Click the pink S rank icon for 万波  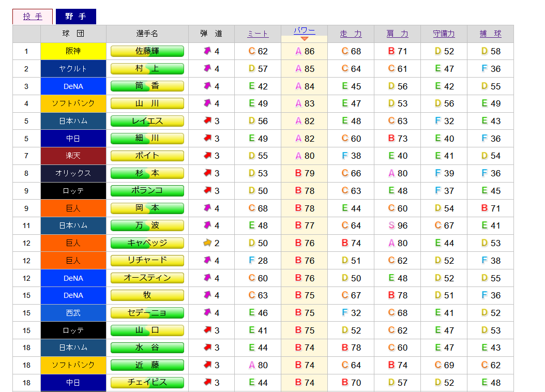coord(391,225)
